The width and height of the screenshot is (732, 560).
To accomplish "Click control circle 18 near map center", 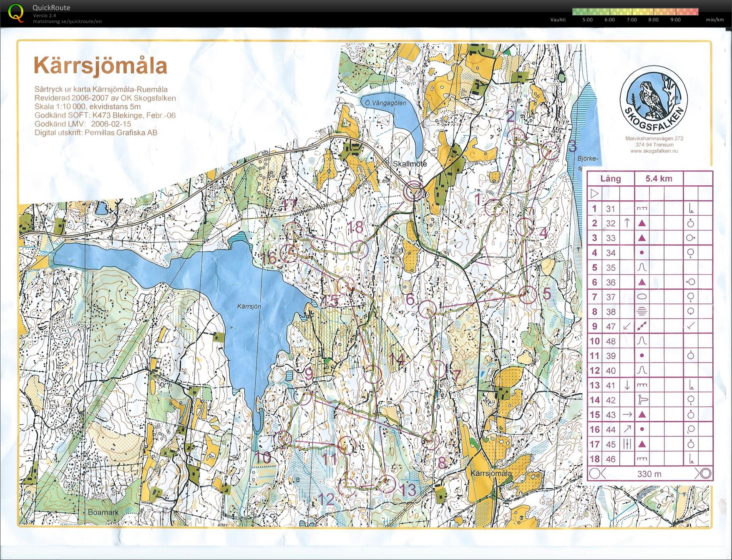I will point(358,249).
